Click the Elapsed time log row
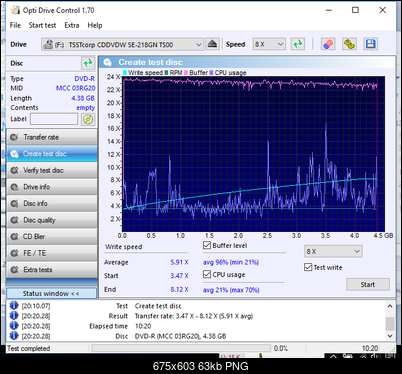 point(197,326)
